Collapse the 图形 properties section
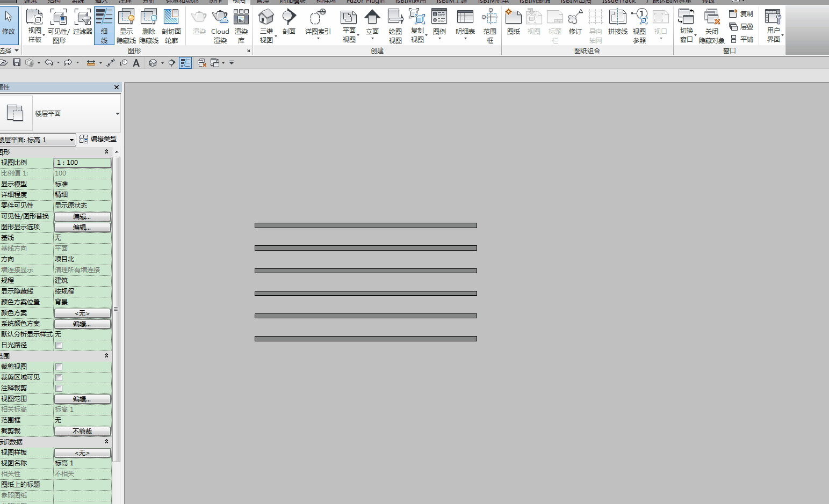The image size is (829, 504). point(106,152)
